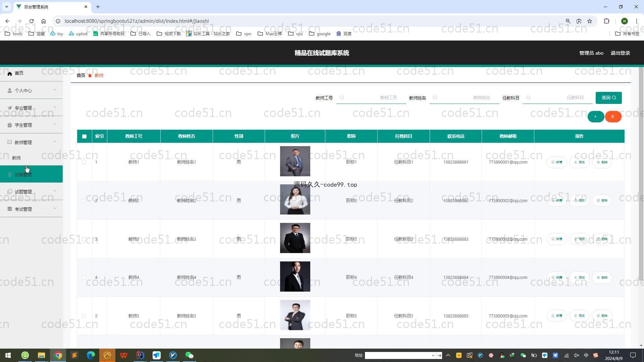644x362 pixels.
Task: Click the browser home icon
Action: point(44,21)
